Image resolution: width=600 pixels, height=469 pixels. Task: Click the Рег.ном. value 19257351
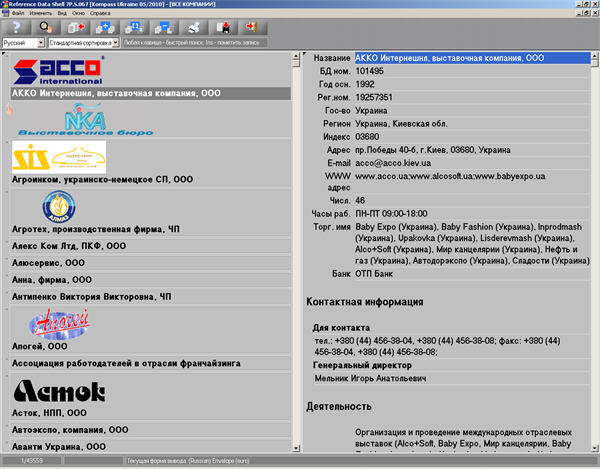374,97
